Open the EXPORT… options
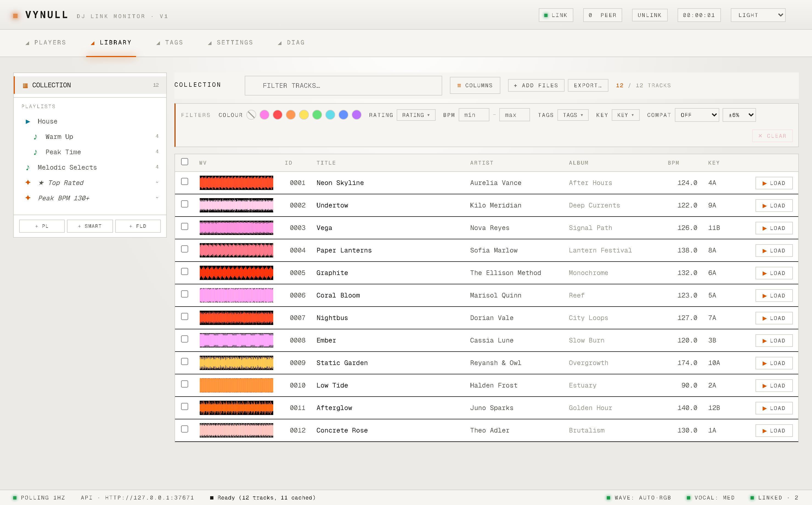Screen dimensions: 812x505 tap(588, 86)
